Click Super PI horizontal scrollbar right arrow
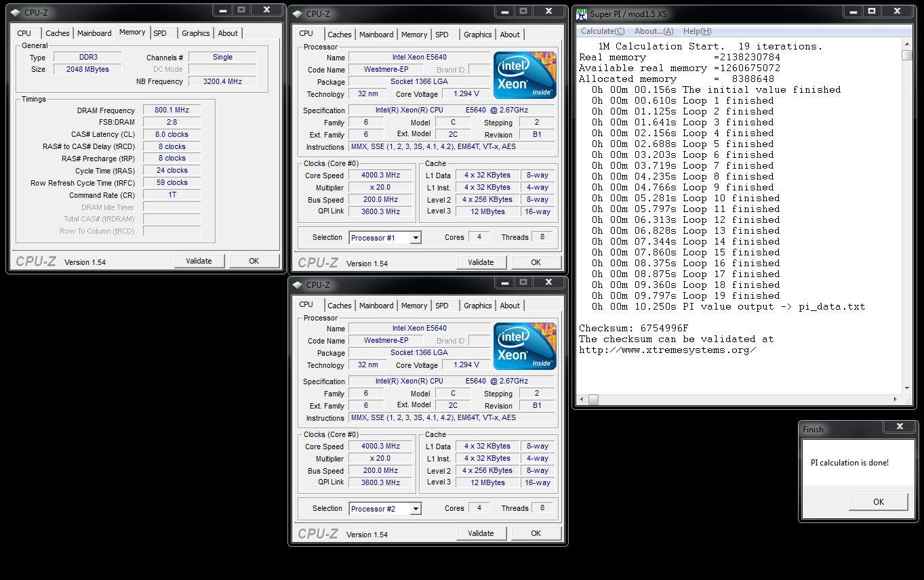 pyautogui.click(x=896, y=400)
